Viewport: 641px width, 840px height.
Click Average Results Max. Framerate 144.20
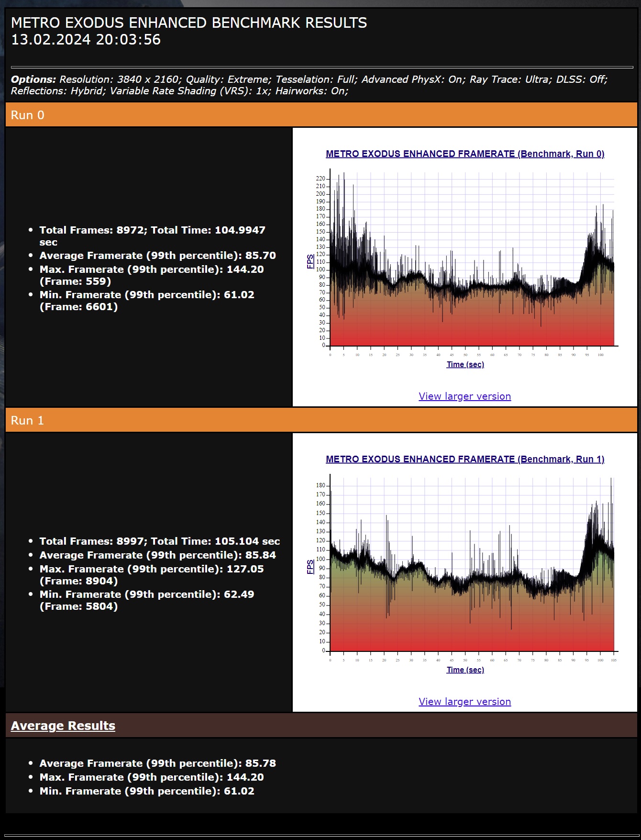coord(152,777)
